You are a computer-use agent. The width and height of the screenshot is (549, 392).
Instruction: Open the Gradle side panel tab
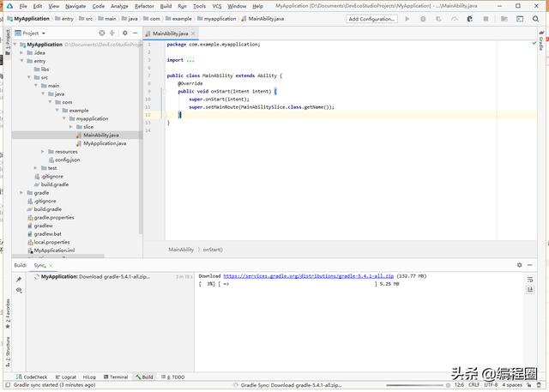[x=541, y=40]
